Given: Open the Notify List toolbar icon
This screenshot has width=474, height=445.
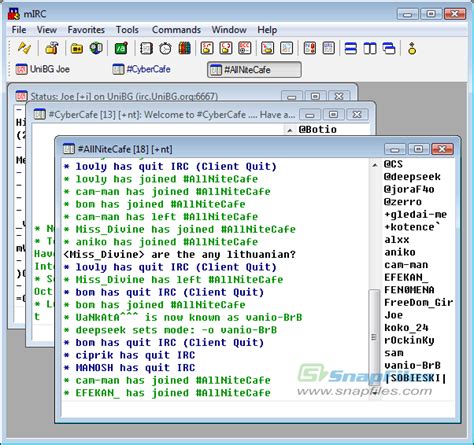Looking at the screenshot, I should click(309, 48).
